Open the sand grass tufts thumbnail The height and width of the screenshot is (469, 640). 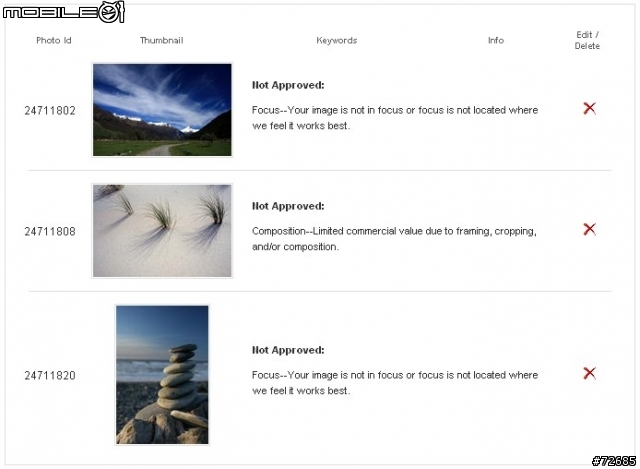162,231
